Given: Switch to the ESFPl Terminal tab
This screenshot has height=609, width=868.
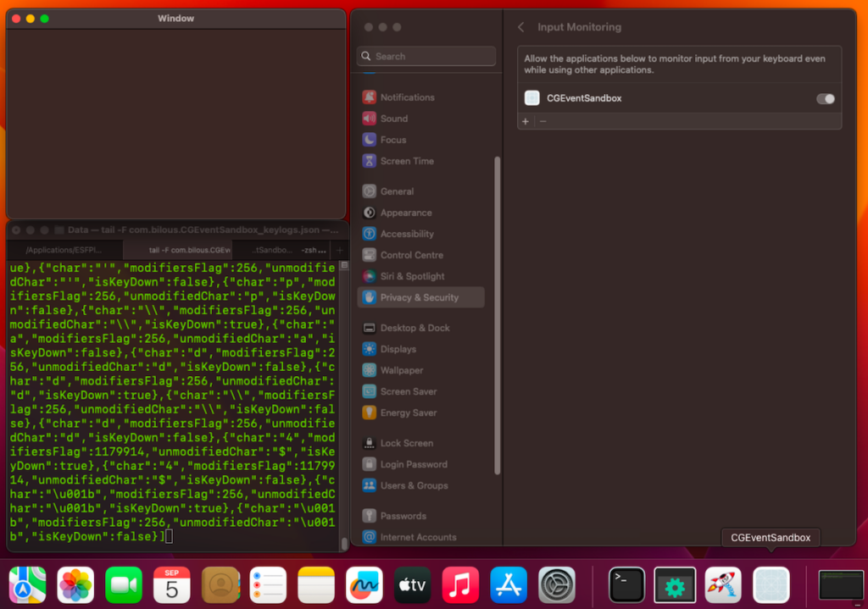Looking at the screenshot, I should pyautogui.click(x=64, y=250).
